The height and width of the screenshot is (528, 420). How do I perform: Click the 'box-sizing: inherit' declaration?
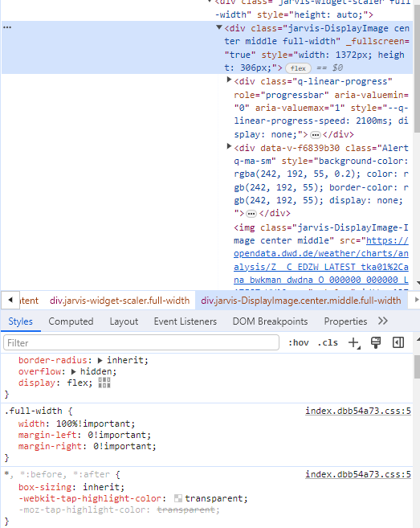tap(71, 487)
